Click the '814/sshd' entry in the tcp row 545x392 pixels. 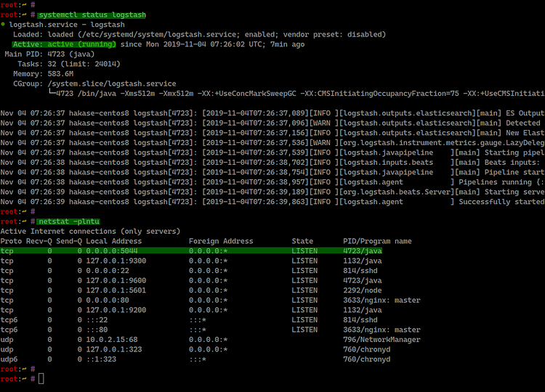(360, 271)
